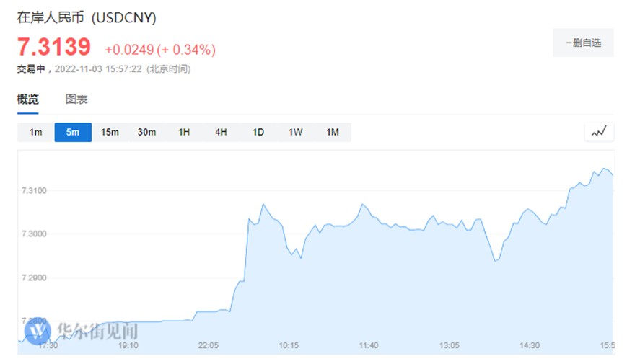This screenshot has width=627, height=364.
Task: Click the 在岸人民币 (USDCNY) title
Action: pos(87,17)
